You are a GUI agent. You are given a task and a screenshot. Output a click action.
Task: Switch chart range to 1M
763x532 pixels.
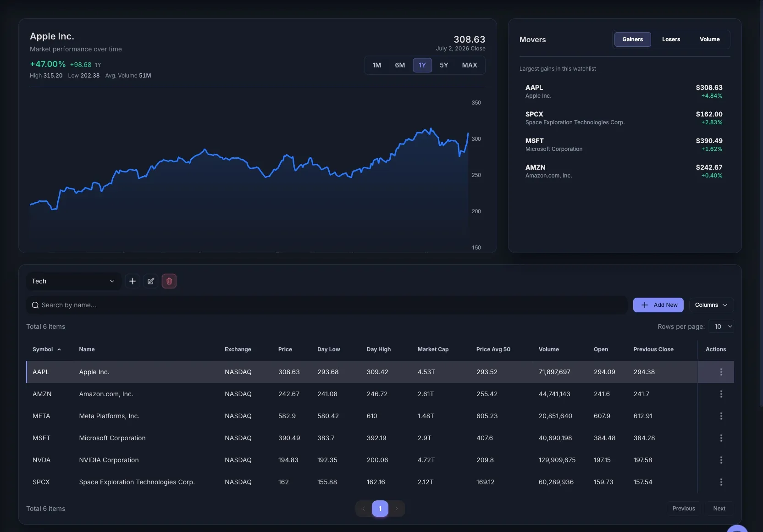(x=377, y=65)
